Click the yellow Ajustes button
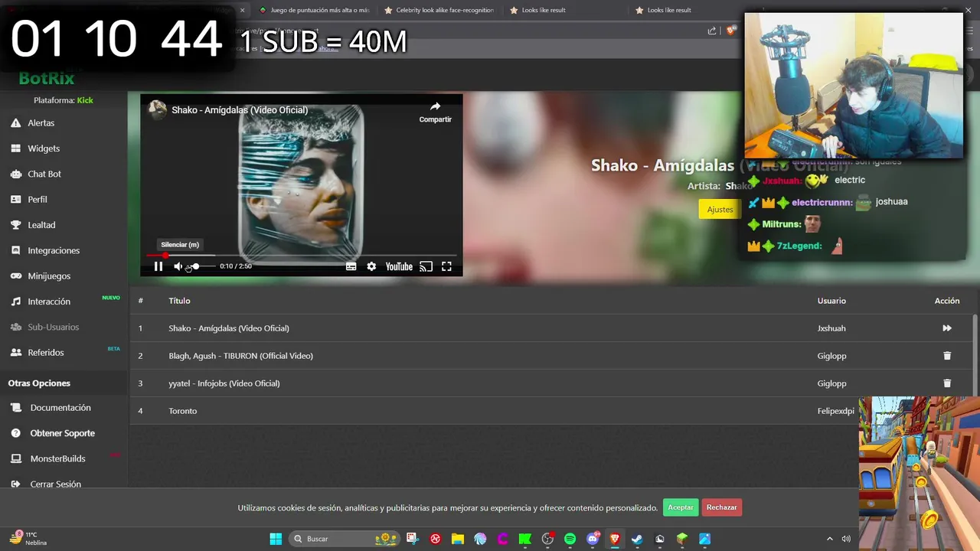The height and width of the screenshot is (551, 980). pos(720,209)
